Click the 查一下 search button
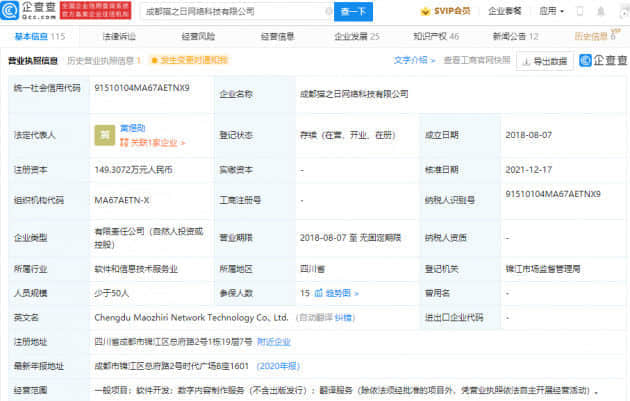 click(353, 12)
